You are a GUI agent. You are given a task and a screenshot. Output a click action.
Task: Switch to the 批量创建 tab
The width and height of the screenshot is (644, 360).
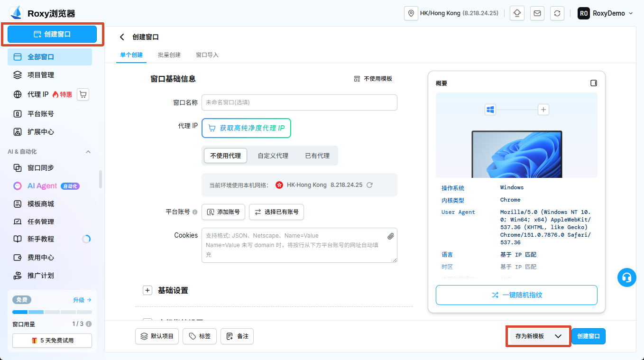tap(169, 55)
